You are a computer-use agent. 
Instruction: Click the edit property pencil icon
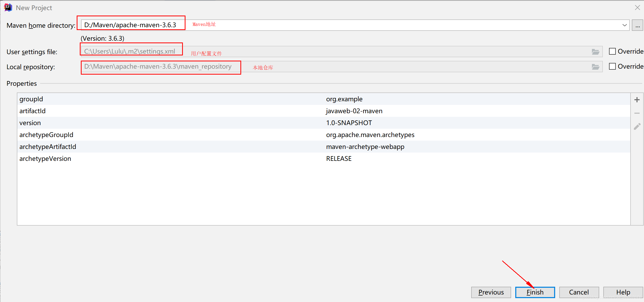coord(637,126)
